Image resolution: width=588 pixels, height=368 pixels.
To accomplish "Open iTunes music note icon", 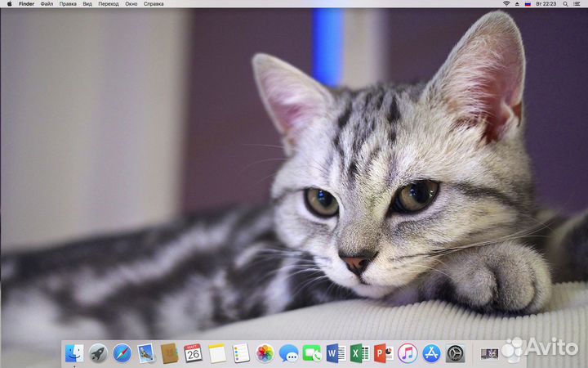I will click(408, 353).
